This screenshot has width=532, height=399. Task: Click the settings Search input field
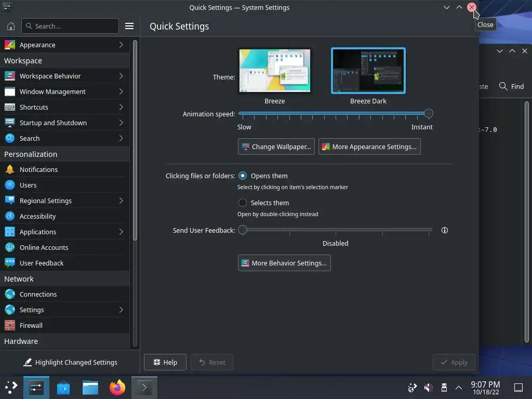[x=70, y=26]
